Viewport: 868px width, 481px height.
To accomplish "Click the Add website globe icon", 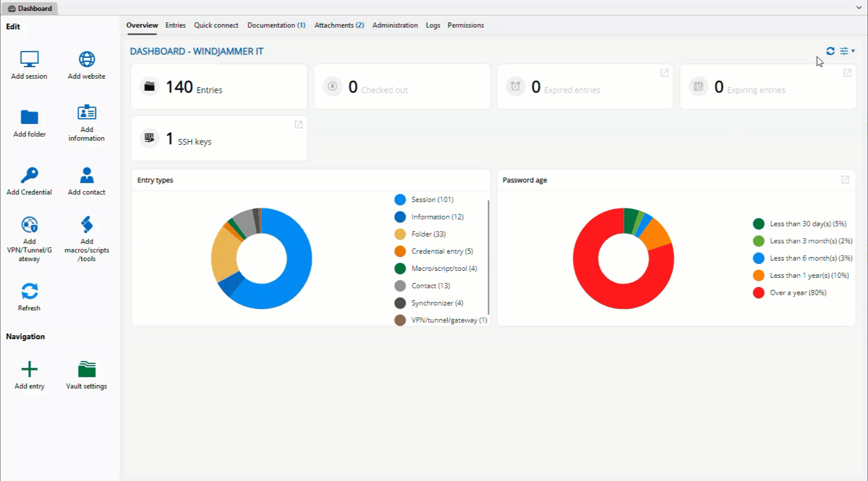I will pos(86,58).
